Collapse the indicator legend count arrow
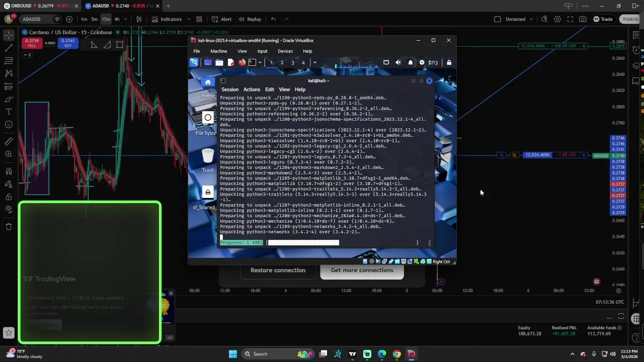 coord(27,54)
